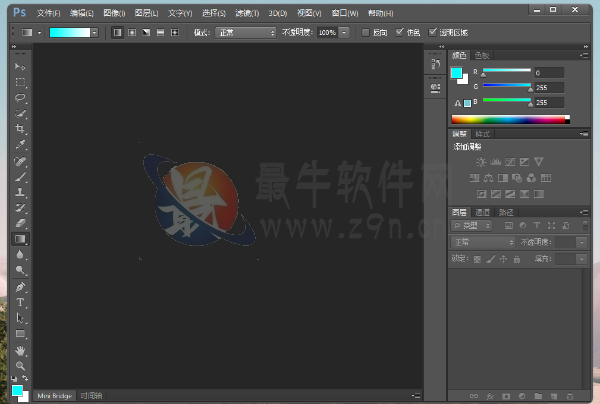The height and width of the screenshot is (404, 600).
Task: Select the Rectangular Marquee tool
Action: point(20,82)
